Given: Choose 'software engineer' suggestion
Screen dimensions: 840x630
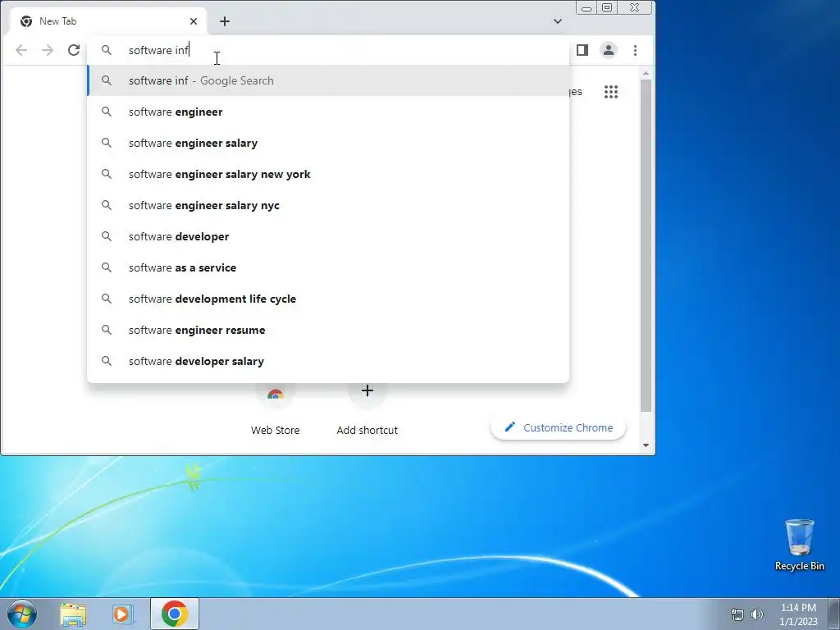Looking at the screenshot, I should (328, 112).
